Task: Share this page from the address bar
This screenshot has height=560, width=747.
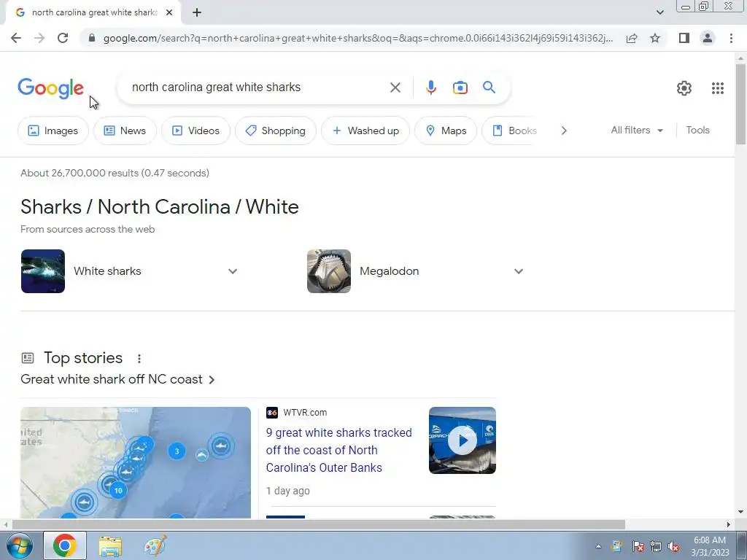Action: click(x=632, y=38)
